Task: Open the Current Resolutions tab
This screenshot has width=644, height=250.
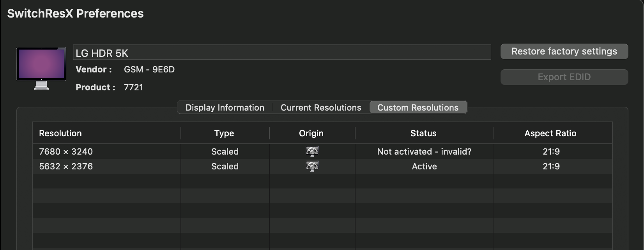Action: point(321,107)
